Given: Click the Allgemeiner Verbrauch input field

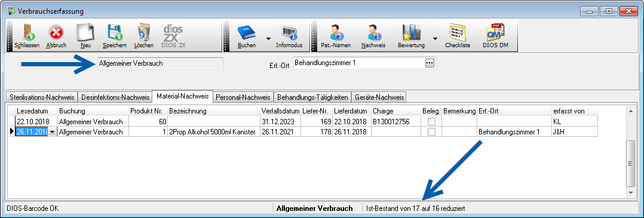Looking at the screenshot, I should 160,64.
